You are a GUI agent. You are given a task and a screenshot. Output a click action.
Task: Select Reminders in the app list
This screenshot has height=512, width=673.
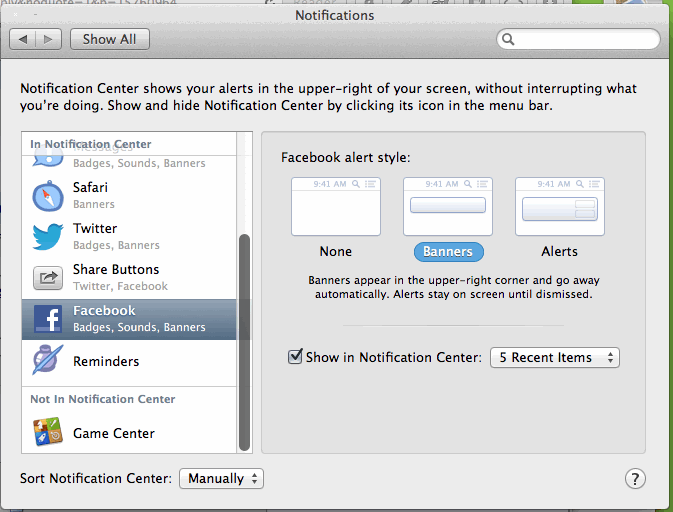(129, 361)
